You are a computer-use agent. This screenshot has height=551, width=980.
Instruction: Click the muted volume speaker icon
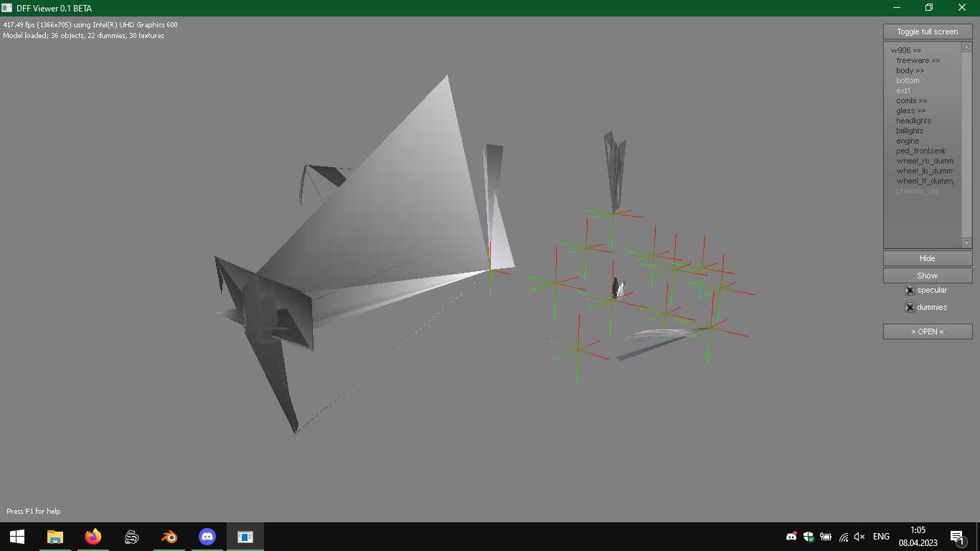[860, 537]
